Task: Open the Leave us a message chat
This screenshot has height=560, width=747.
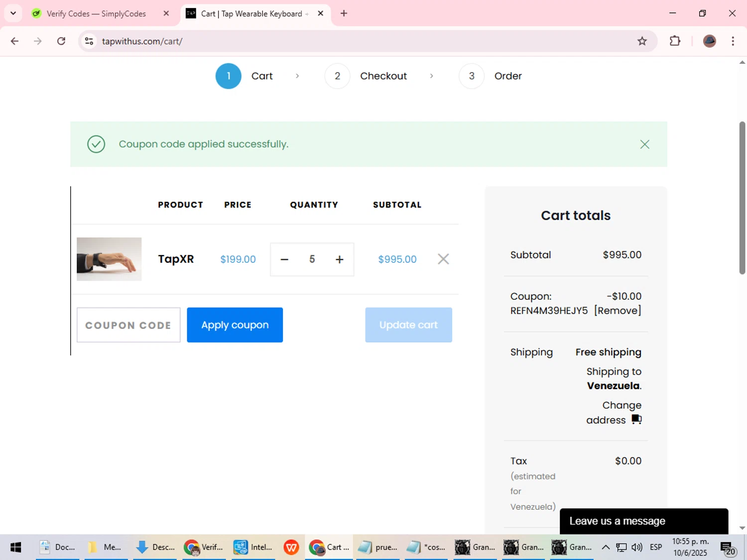Action: [644, 521]
